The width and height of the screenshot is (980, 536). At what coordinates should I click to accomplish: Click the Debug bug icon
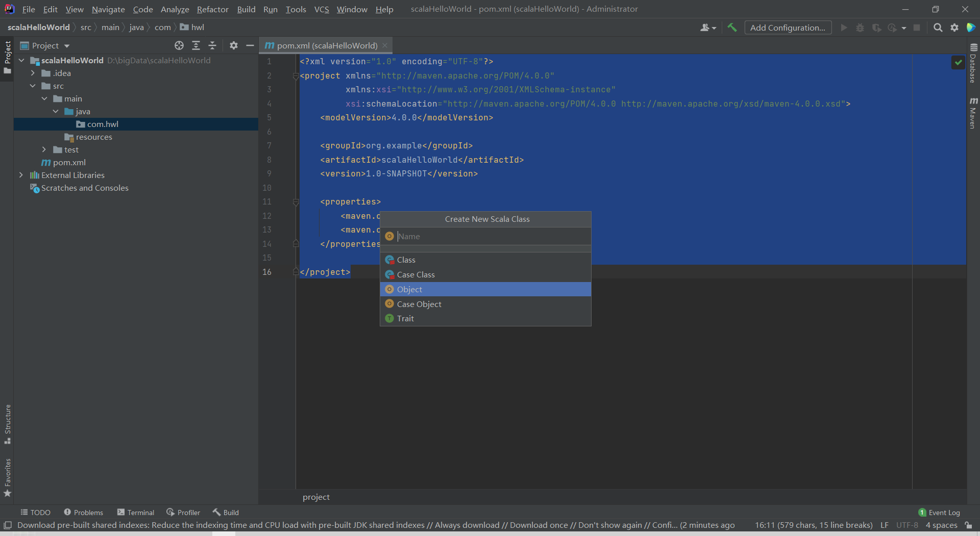(x=860, y=28)
